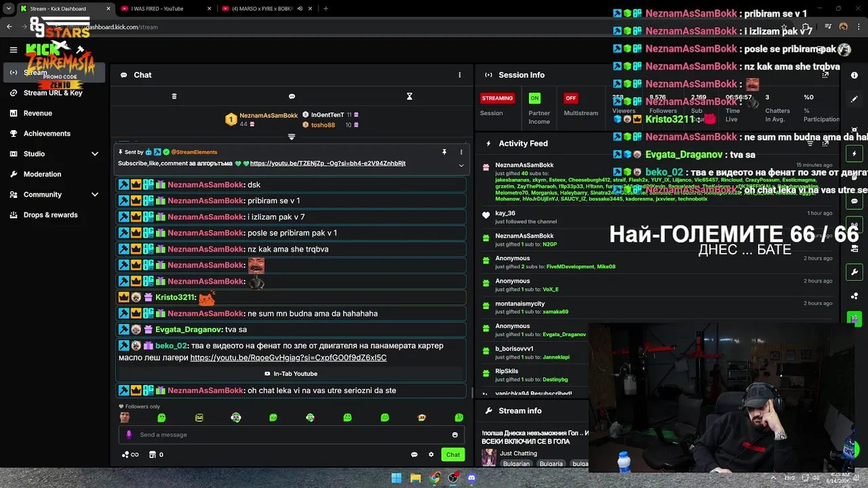Open a new browser tab
Image resolution: width=868 pixels, height=488 pixels.
pos(325,9)
